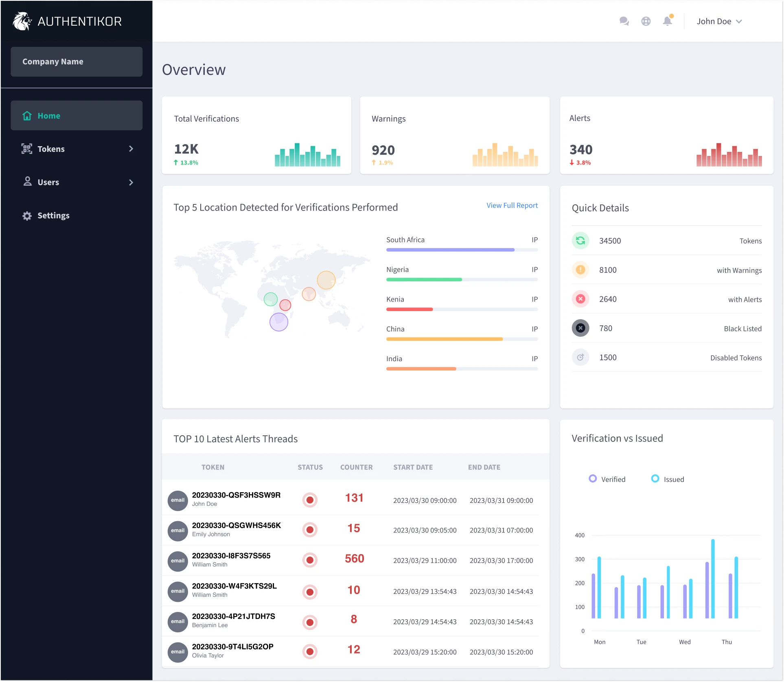This screenshot has width=784, height=682.
Task: Open the chat messages icon
Action: (624, 21)
